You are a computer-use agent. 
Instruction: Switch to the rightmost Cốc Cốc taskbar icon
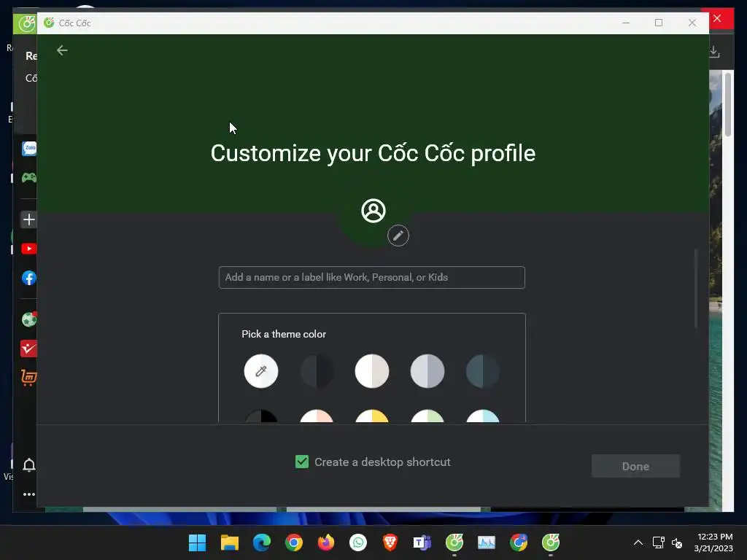pos(551,542)
